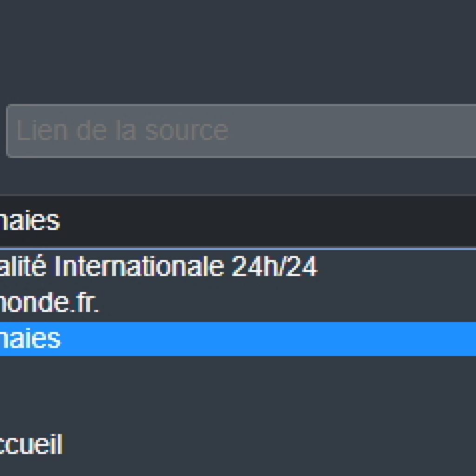Screen dimensions: 476x476
Task: Pick the news source ending in '24h/24'
Action: tap(238, 266)
